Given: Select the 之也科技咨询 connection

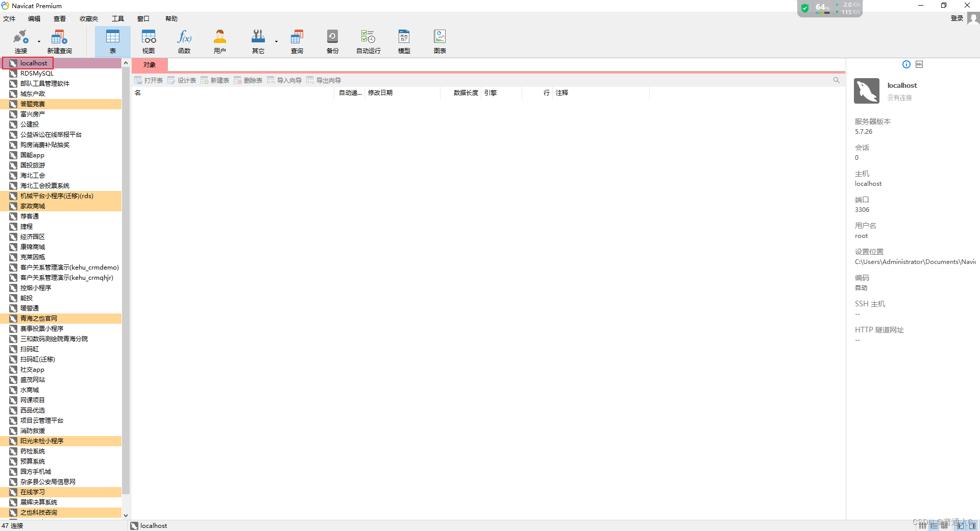Looking at the screenshot, I should [x=61, y=513].
